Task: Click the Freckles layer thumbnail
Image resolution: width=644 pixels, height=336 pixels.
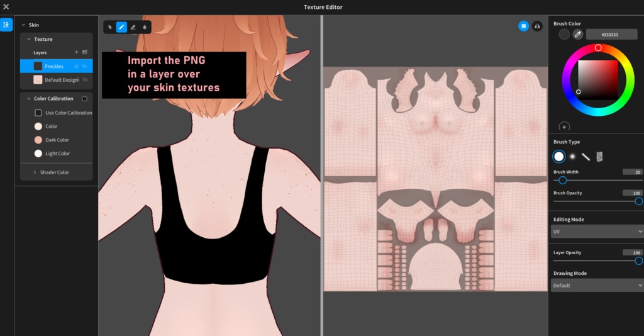Action: coord(38,66)
